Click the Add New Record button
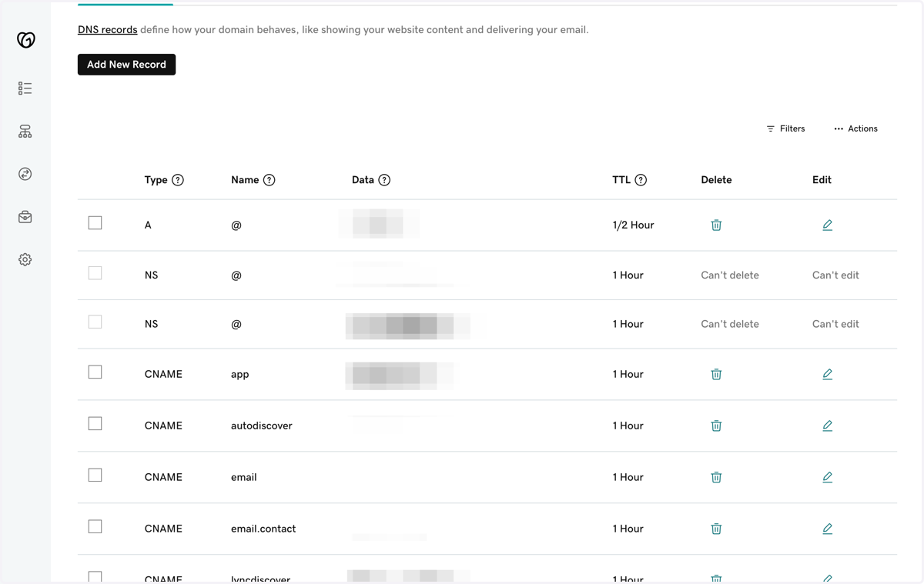Screen dimensions: 924x584 (x=126, y=65)
